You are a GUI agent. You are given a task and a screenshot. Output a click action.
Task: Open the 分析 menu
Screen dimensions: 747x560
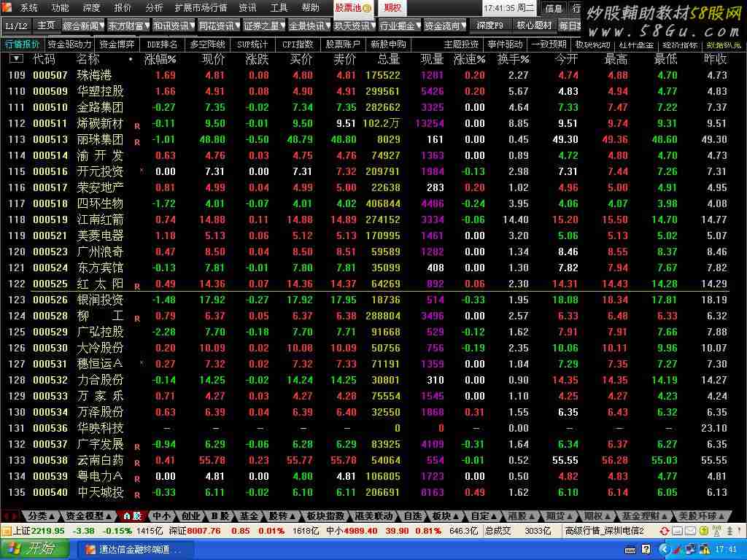coord(154,7)
